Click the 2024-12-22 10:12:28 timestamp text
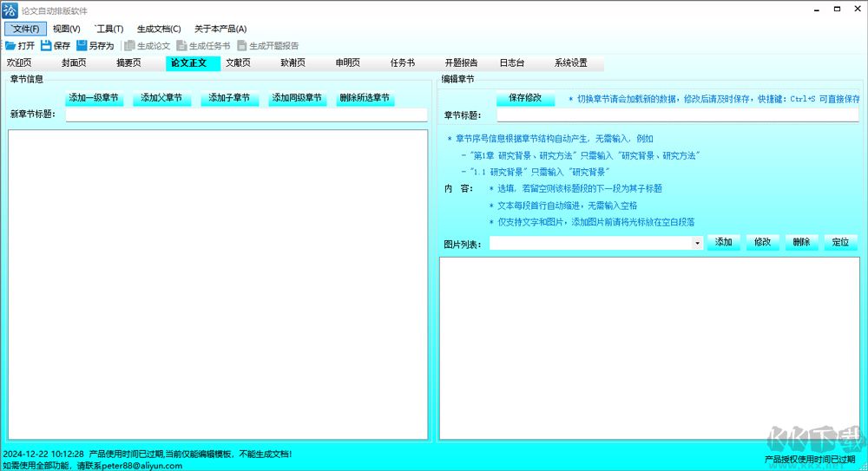This screenshot has width=868, height=471. 43,455
